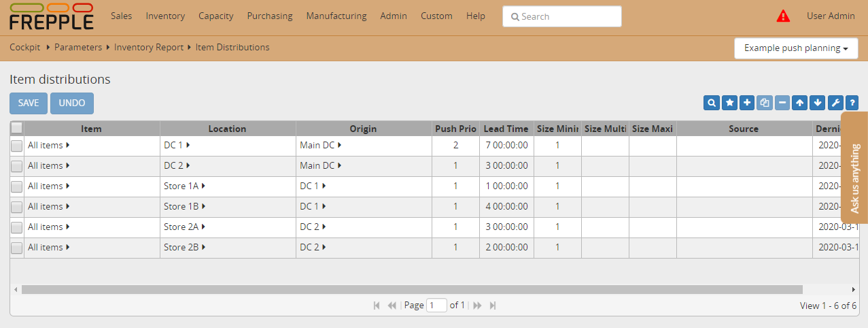
Task: Open the Inventory menu
Action: [x=165, y=16]
